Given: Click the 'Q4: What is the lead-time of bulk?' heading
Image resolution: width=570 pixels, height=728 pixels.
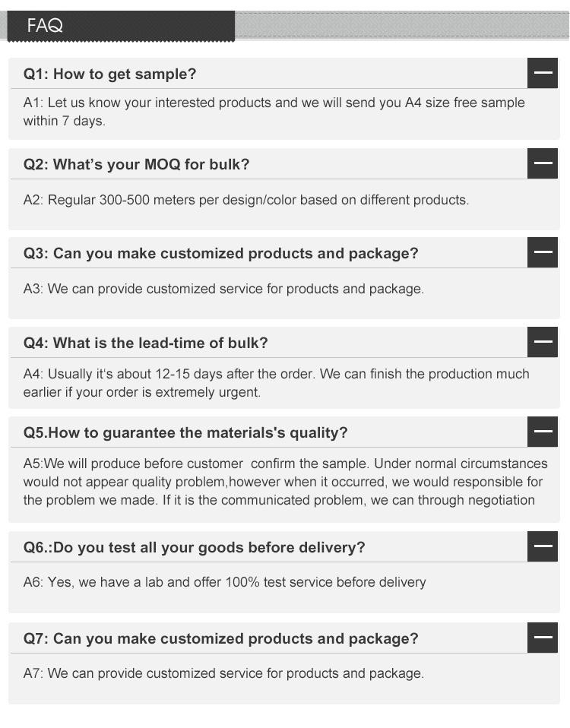Looking at the screenshot, I should 146,343.
